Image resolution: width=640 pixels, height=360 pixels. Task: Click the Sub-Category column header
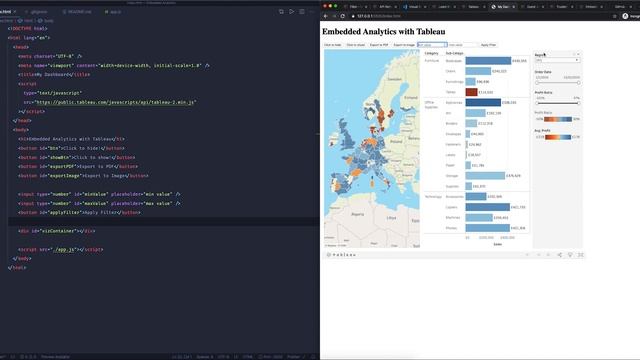click(x=454, y=53)
